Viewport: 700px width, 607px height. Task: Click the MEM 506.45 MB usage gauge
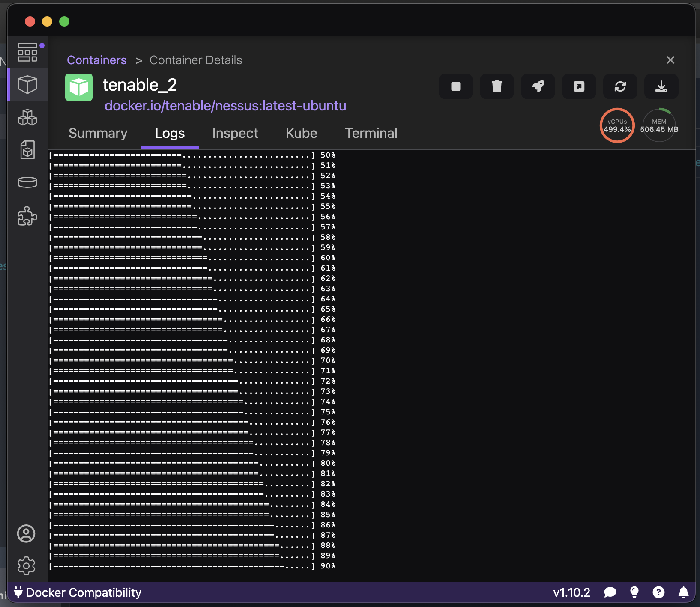(659, 125)
